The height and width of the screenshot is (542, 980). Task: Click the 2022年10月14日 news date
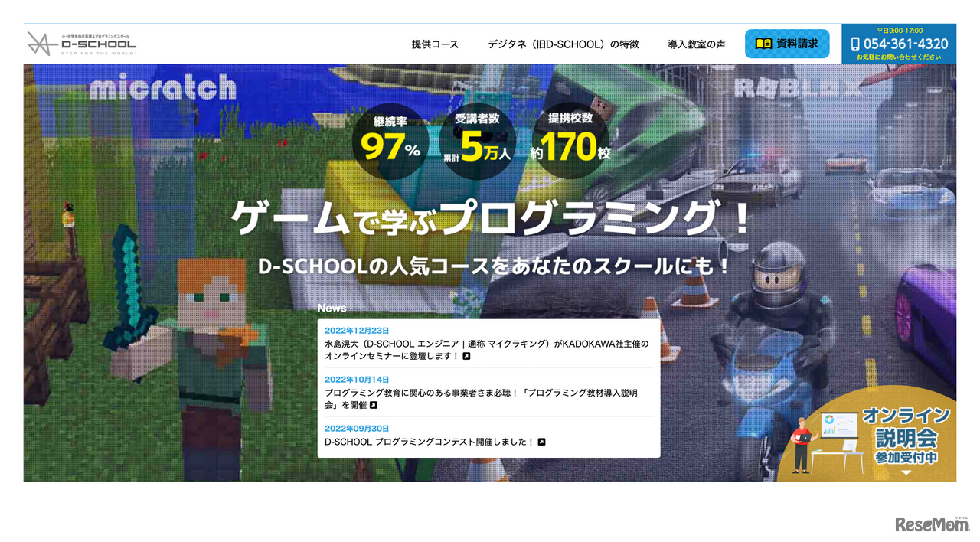coord(357,380)
